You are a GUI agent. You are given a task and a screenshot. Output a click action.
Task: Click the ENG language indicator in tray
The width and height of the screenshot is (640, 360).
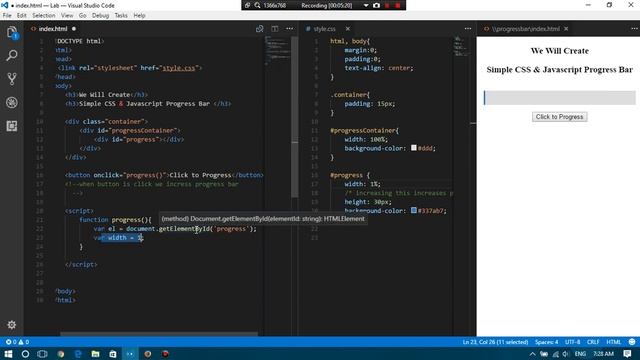tap(580, 354)
